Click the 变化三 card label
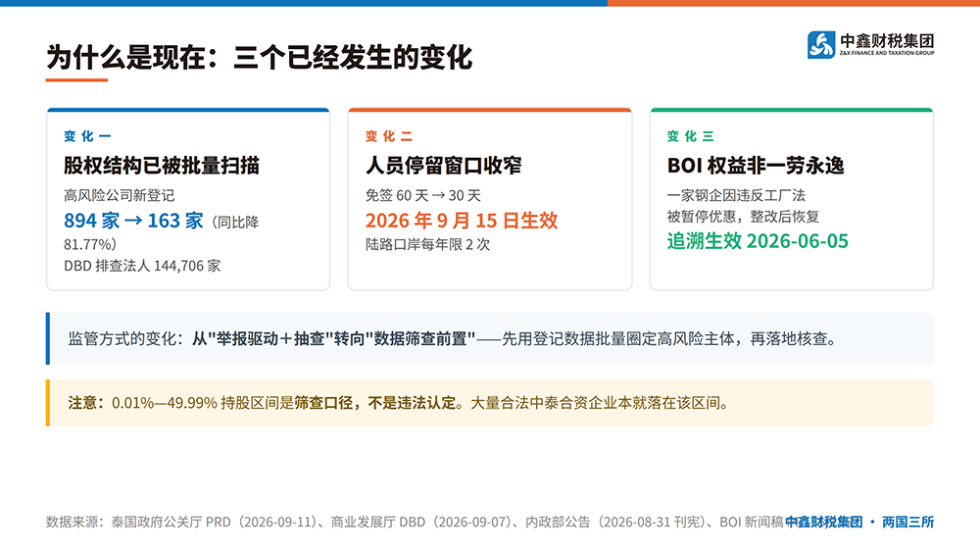The width and height of the screenshot is (980, 552). pyautogui.click(x=691, y=135)
